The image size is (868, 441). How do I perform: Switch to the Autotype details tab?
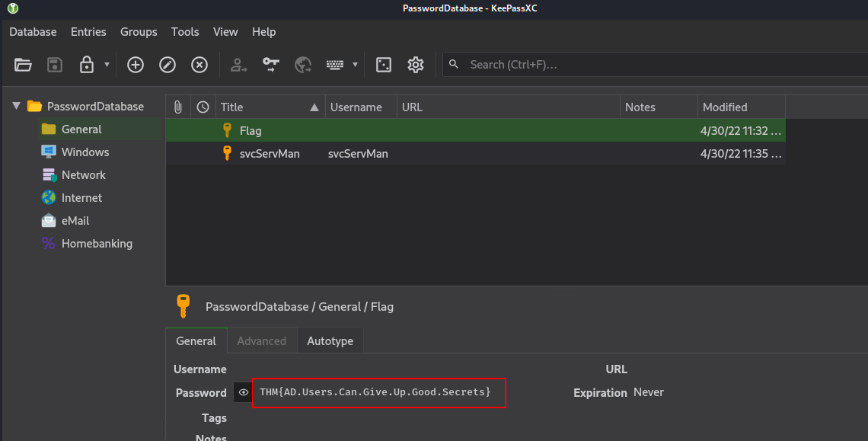tap(330, 340)
